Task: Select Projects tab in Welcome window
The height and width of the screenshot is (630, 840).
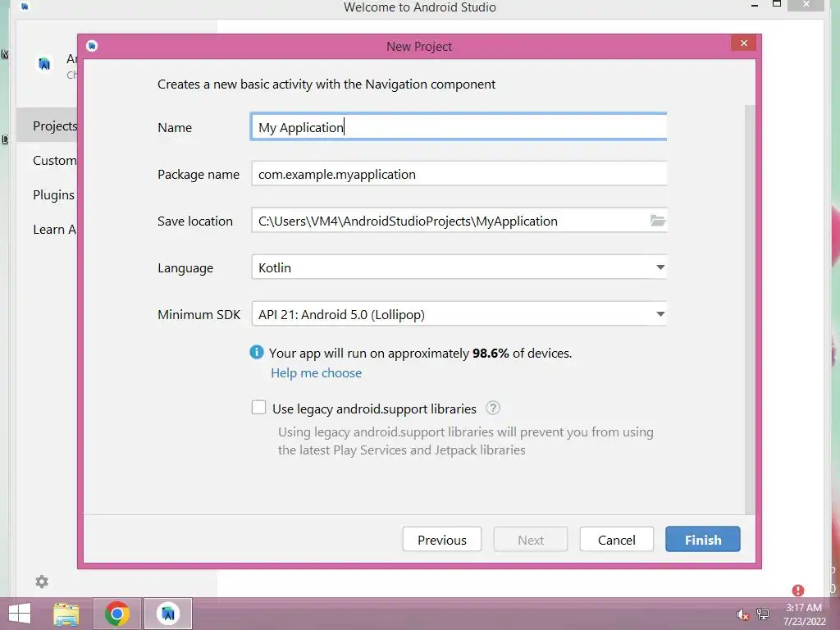Action: 47,126
